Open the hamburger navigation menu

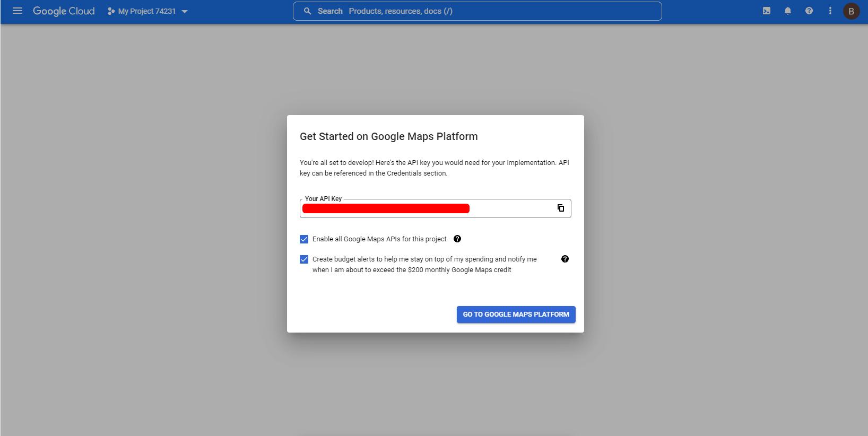click(x=18, y=11)
